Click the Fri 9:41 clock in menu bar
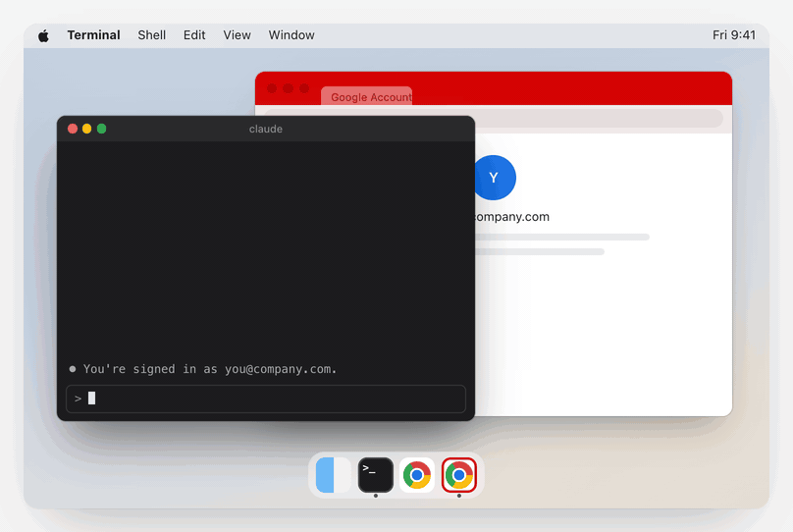This screenshot has height=532, width=793. 734,35
